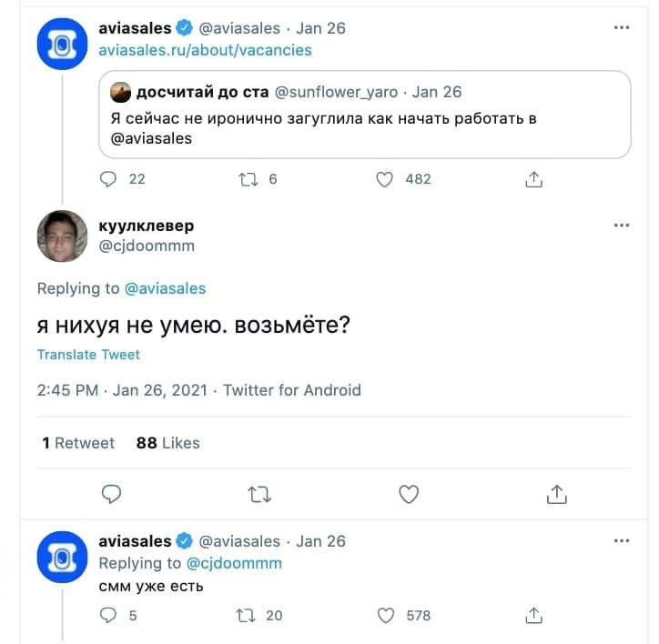The height and width of the screenshot is (644, 659).
Task: Retweet the main куулклевер tweet
Action: (259, 494)
